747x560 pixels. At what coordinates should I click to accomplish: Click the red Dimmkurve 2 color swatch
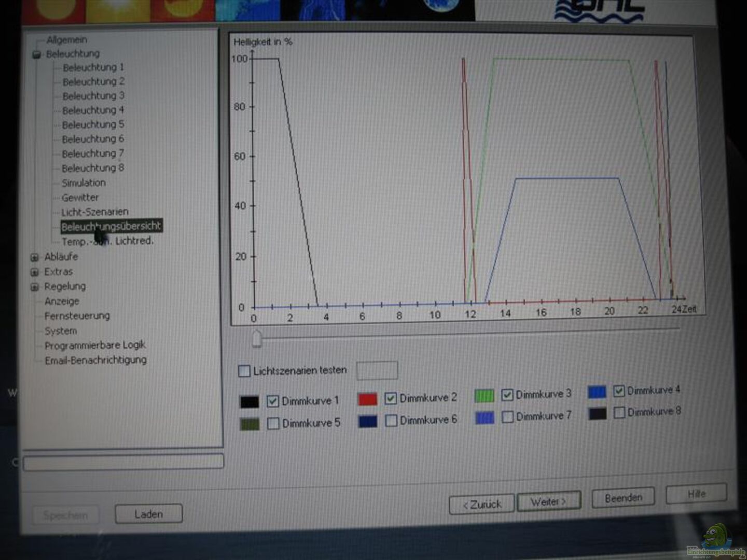pos(367,399)
